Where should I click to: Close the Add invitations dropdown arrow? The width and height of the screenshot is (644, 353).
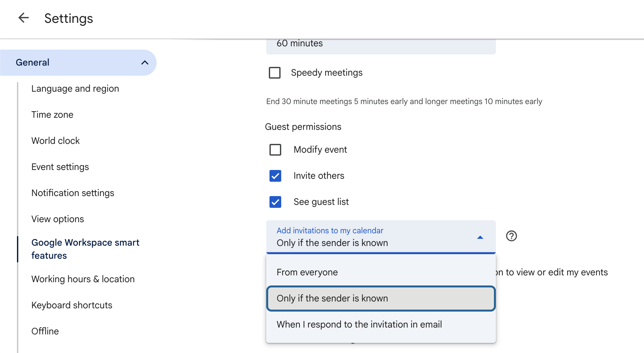click(480, 237)
